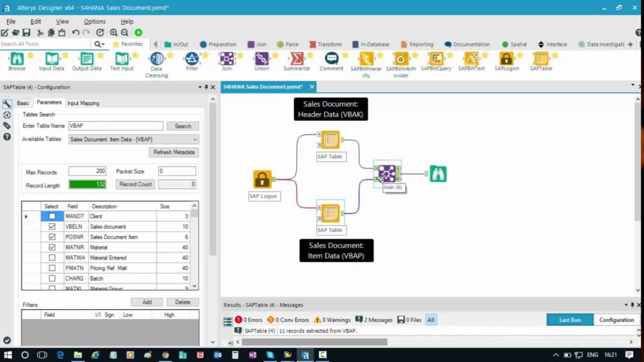Select the Output Data tool
The height and width of the screenshot is (362, 644).
coord(87,62)
